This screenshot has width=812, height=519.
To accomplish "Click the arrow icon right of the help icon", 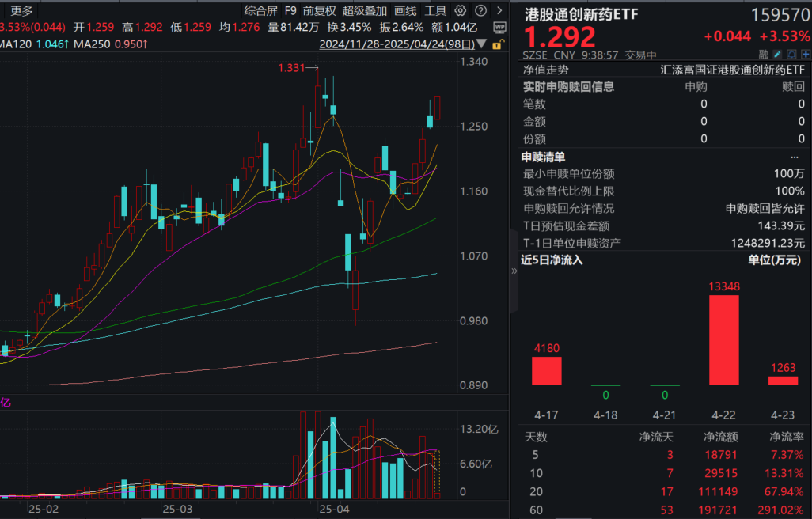I will coord(500,11).
